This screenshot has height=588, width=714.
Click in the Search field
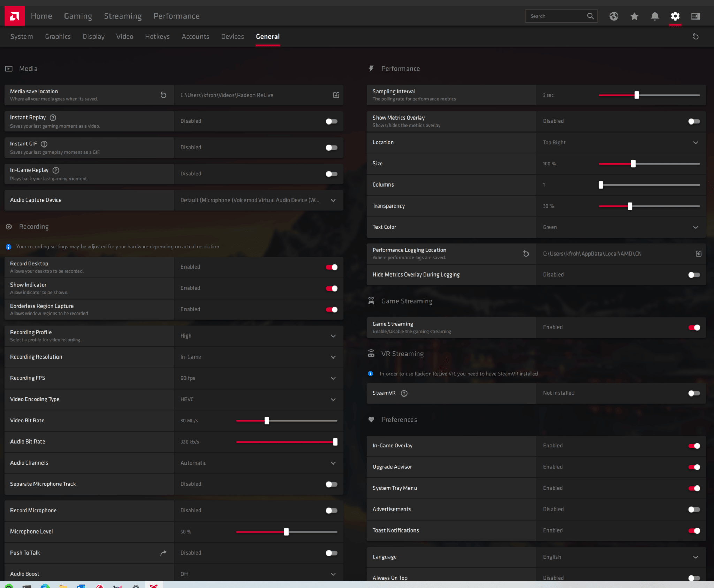[x=556, y=16]
